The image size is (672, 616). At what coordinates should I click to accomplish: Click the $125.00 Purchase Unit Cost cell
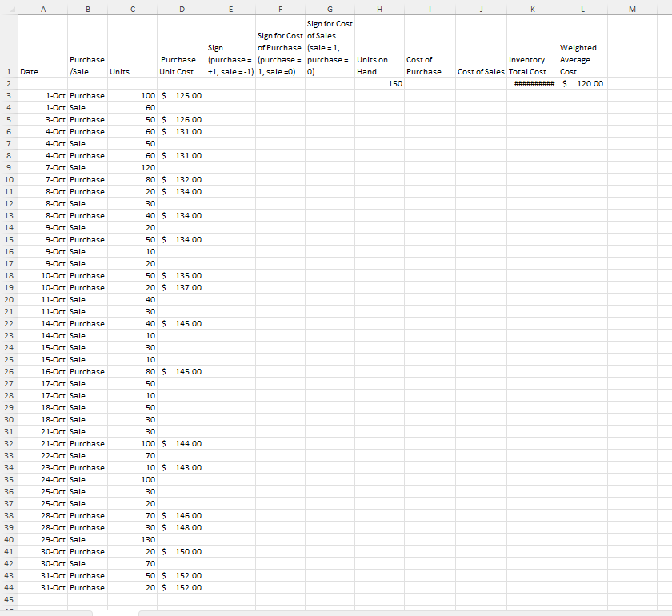(x=182, y=95)
